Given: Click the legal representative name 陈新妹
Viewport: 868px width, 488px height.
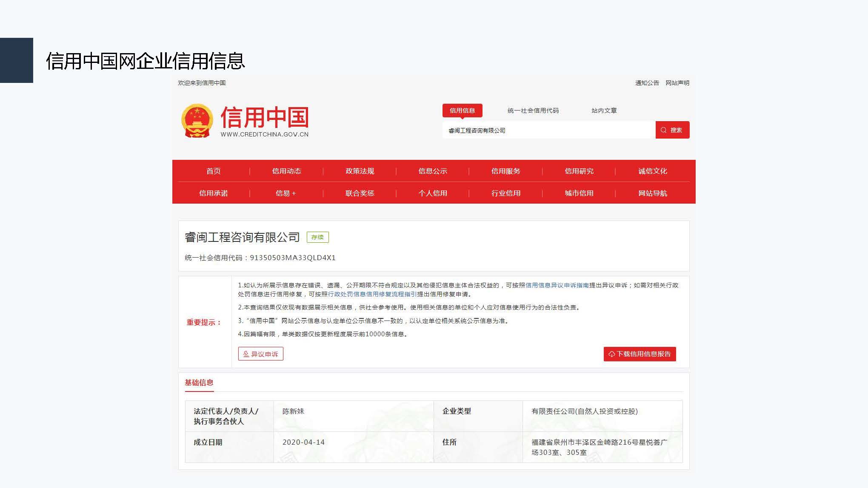Looking at the screenshot, I should (x=294, y=411).
